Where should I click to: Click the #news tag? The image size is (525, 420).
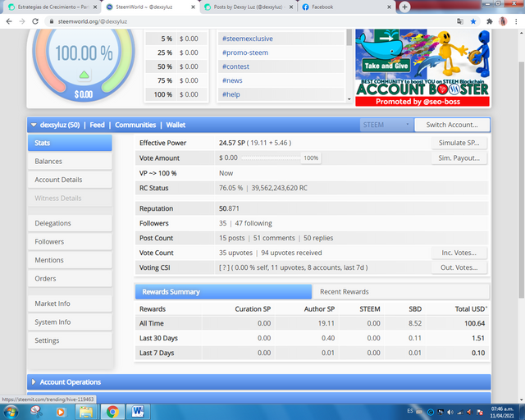[232, 80]
